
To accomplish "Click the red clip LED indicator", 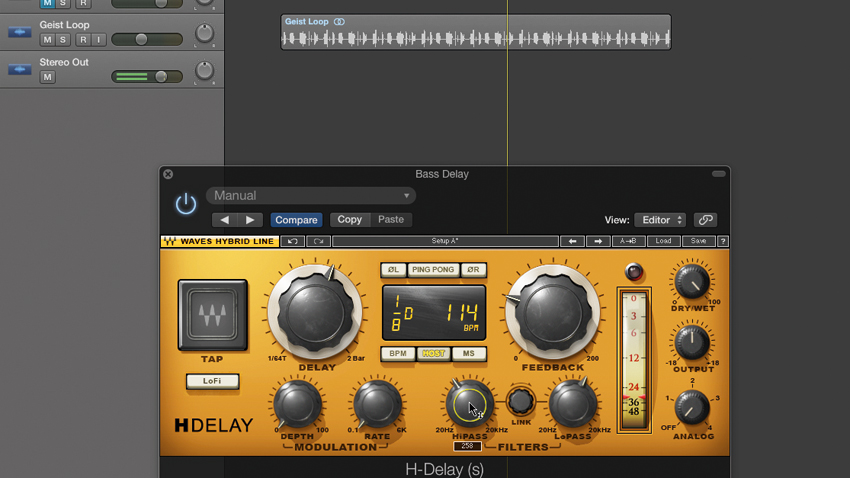I will click(634, 272).
